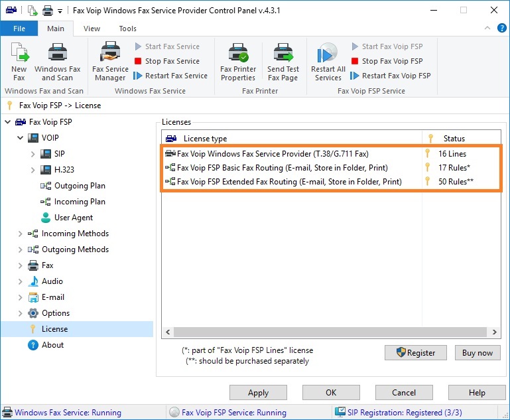Switch to the Tools tab
The image size is (510, 420).
[127, 29]
